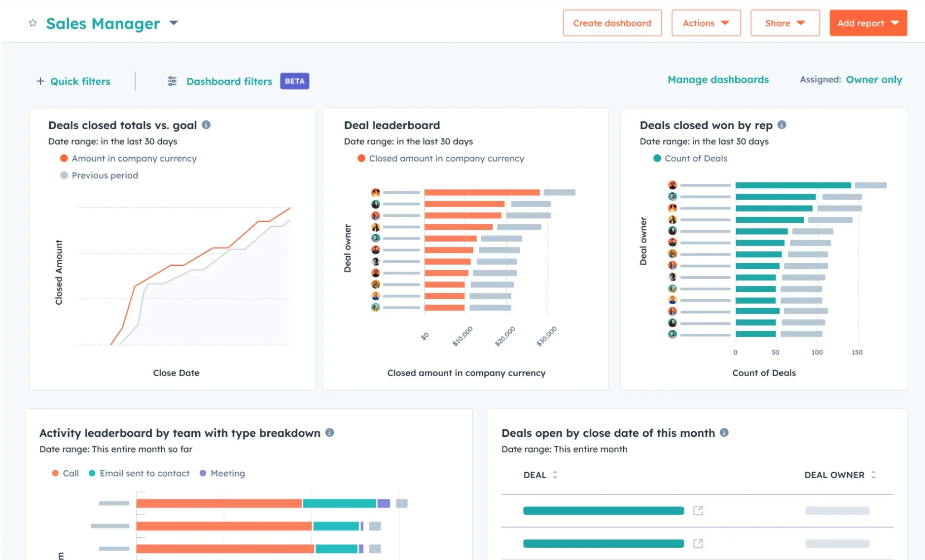The width and height of the screenshot is (925, 560).
Task: Open the Actions dropdown menu
Action: point(706,23)
